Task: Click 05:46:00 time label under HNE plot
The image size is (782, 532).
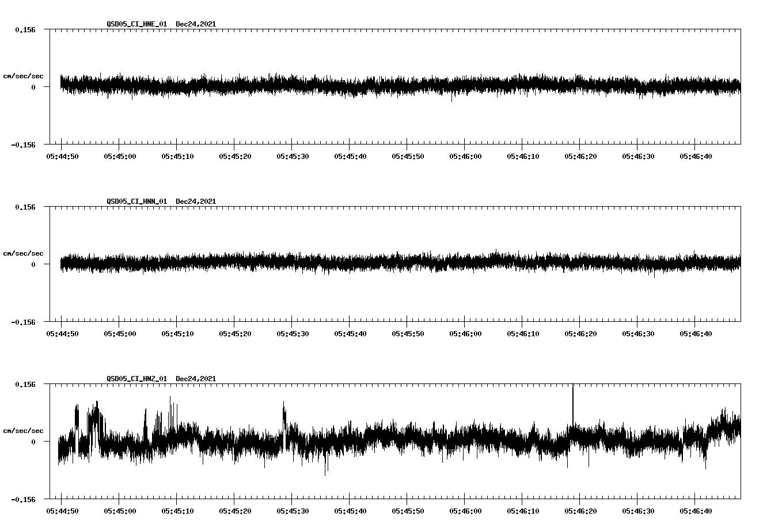Action: (x=465, y=157)
